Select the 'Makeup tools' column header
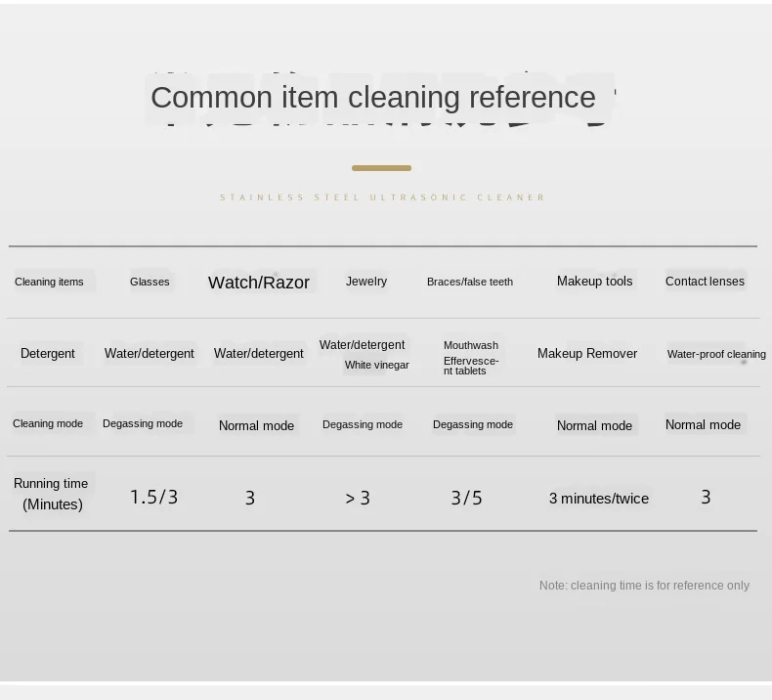 [595, 281]
